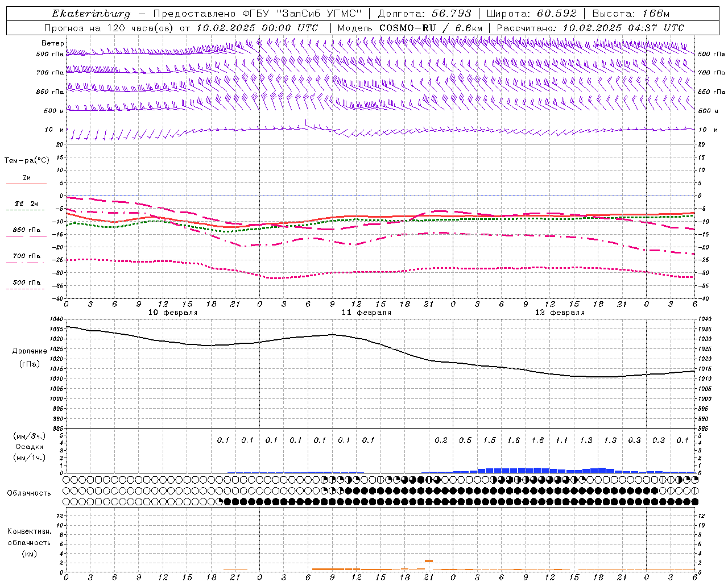Click the 0.2 precipitation value
This screenshot has height=582, width=728.
(441, 440)
